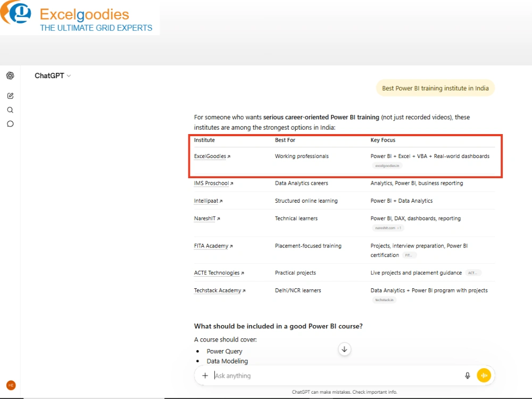Activate the microphone dictation icon
Viewport: 532px width, 399px height.
click(467, 376)
